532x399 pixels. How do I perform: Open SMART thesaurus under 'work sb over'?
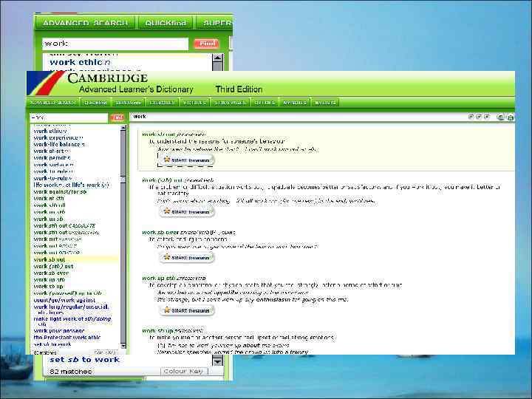187,258
